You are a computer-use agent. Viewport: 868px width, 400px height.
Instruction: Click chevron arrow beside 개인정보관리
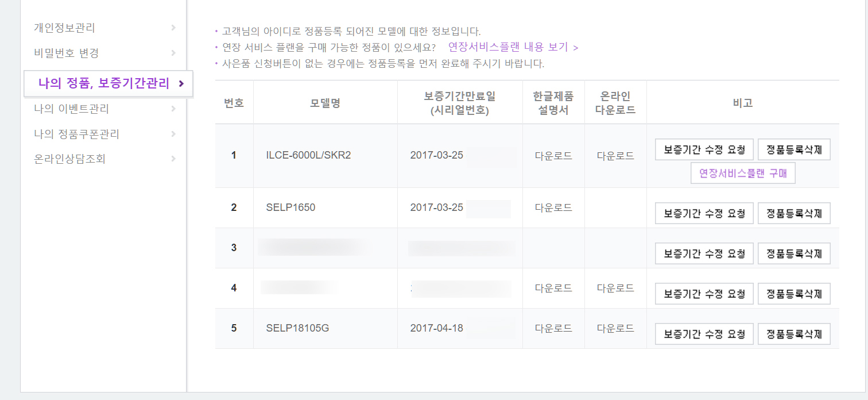[x=173, y=28]
